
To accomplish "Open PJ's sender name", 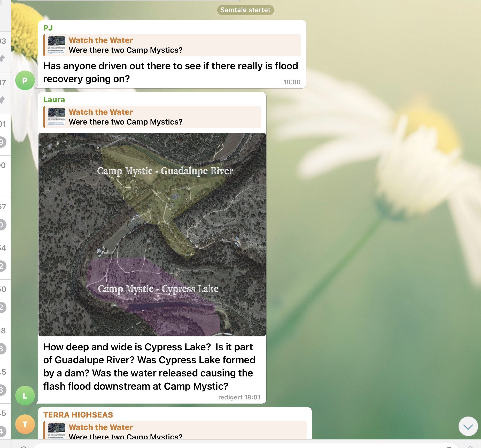I will (x=48, y=28).
